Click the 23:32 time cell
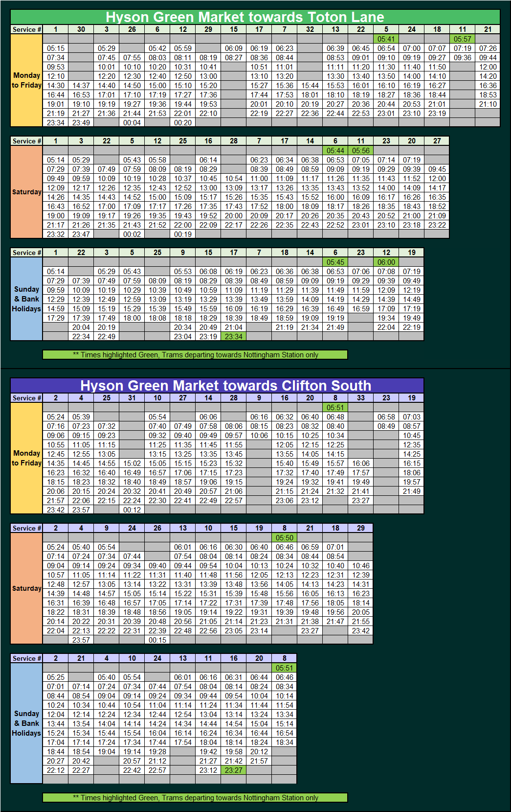This screenshot has height=812, width=511. click(56, 234)
